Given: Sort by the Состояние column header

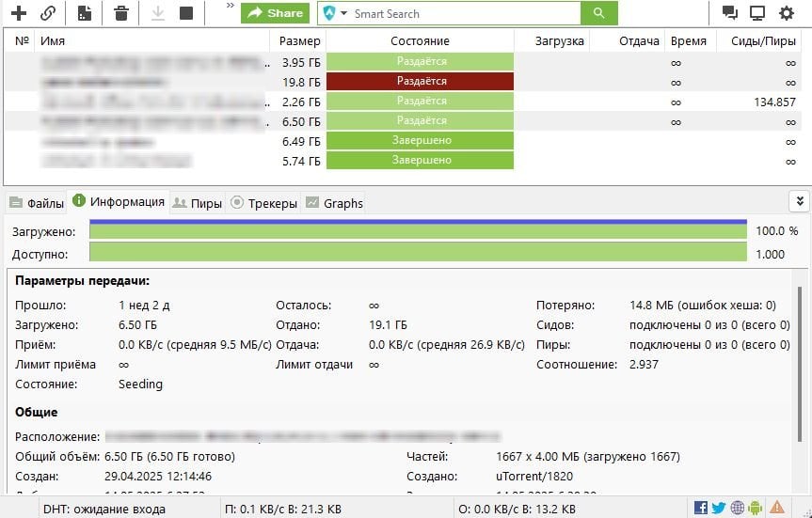Looking at the screenshot, I should click(x=420, y=40).
